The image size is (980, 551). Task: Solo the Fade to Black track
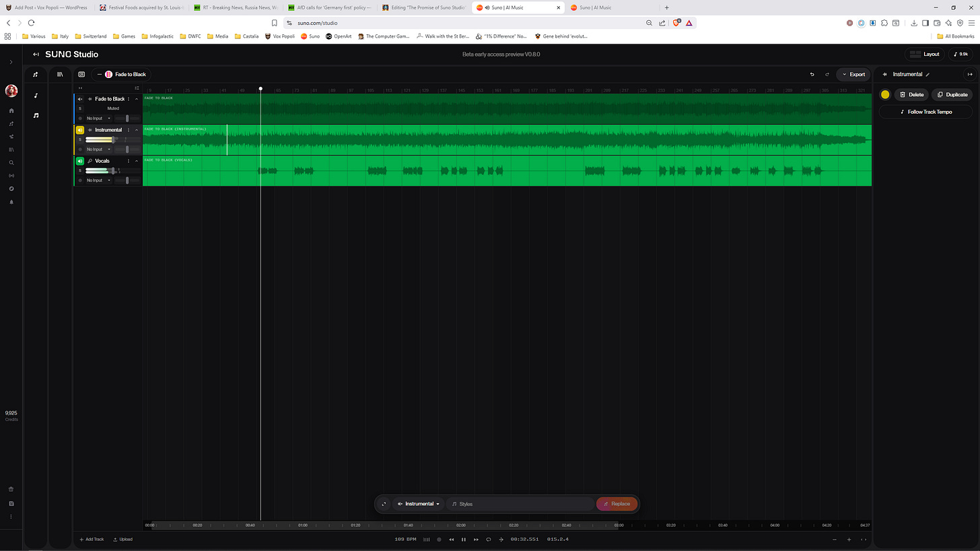(80, 108)
